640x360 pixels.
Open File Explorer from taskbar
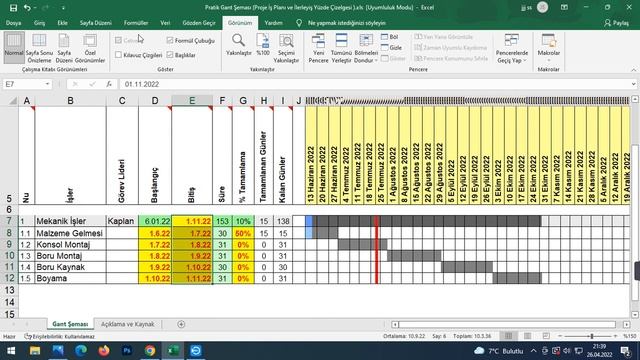35,351
